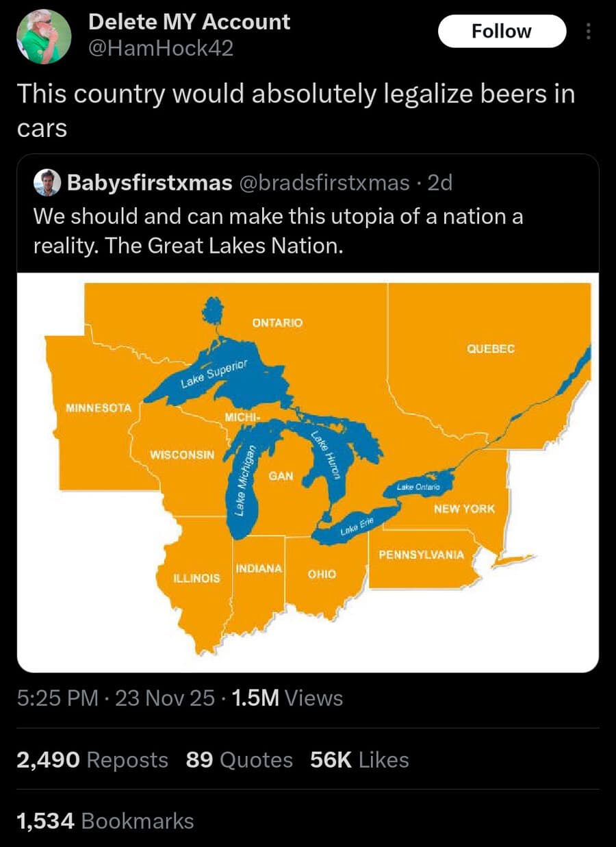Viewport: 616px width, 847px height.
Task: Click the 23 Nov 25 date
Action: click(164, 698)
